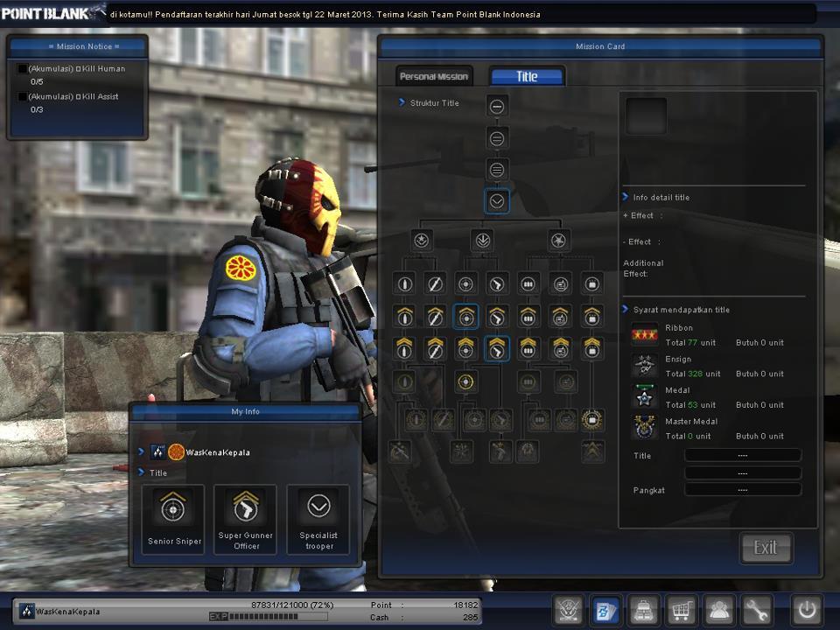
Task: Select the plain crosshair sniper title icon
Action: [465, 283]
